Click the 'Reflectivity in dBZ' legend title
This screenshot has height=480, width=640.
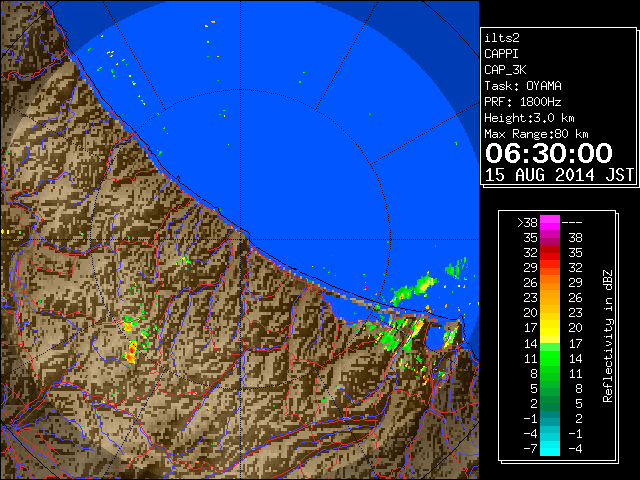pyautogui.click(x=608, y=336)
